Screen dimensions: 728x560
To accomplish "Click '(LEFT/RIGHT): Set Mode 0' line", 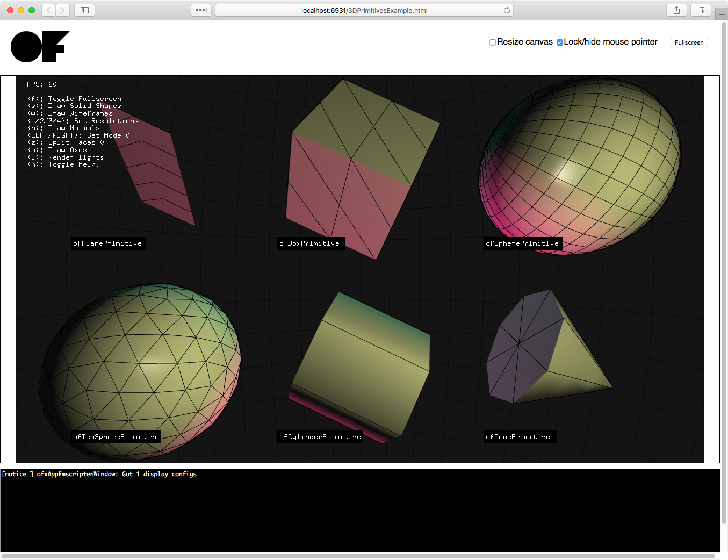I will pos(78,135).
